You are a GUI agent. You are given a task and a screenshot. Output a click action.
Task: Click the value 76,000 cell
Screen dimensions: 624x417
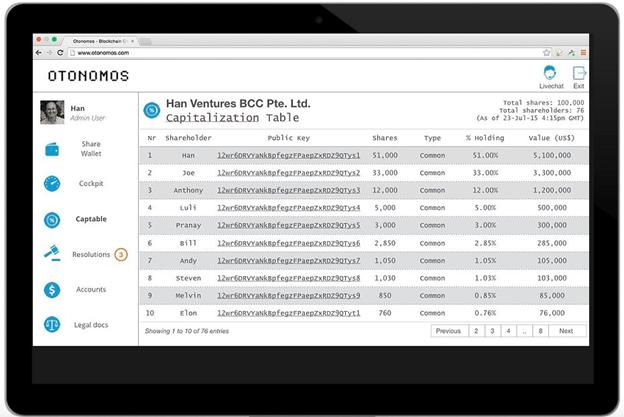(552, 313)
